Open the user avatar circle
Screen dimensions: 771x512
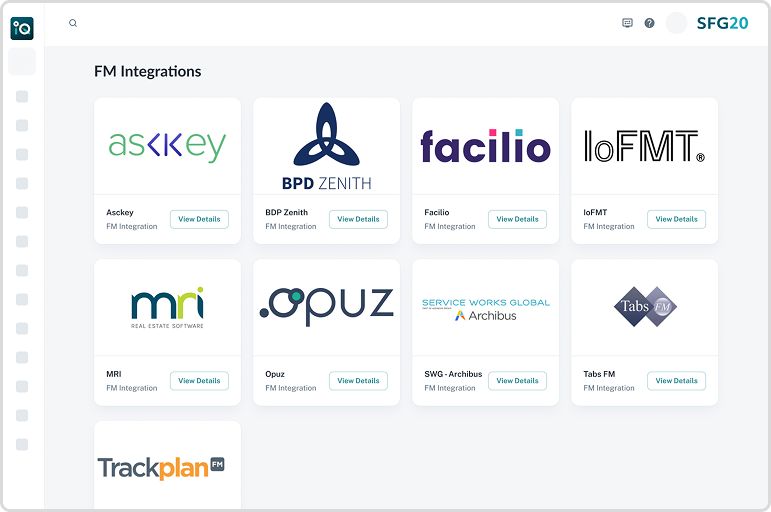pyautogui.click(x=676, y=23)
